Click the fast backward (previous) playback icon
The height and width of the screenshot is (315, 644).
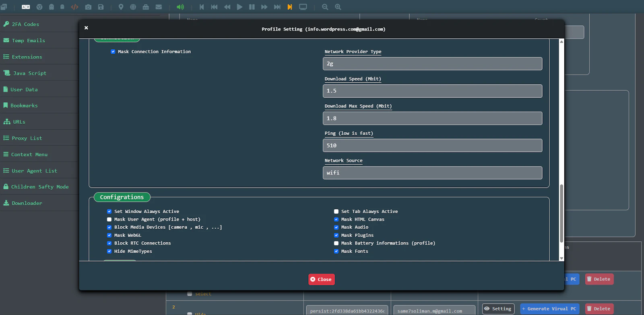click(x=215, y=7)
